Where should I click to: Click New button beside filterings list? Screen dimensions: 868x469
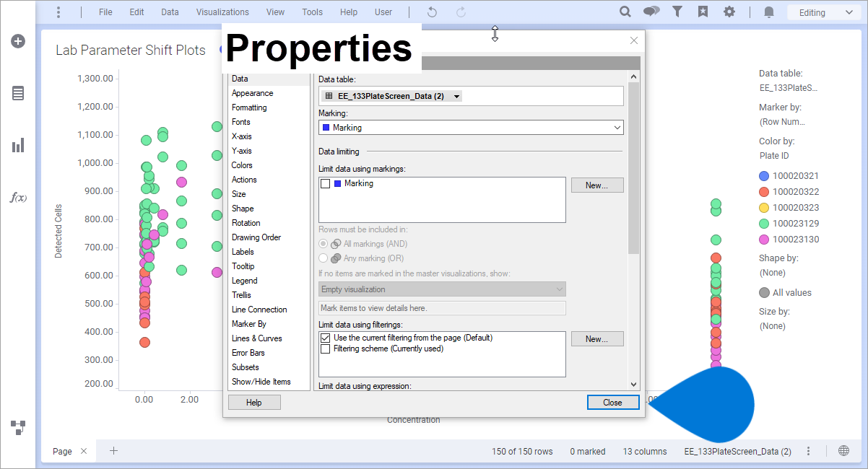click(x=597, y=339)
